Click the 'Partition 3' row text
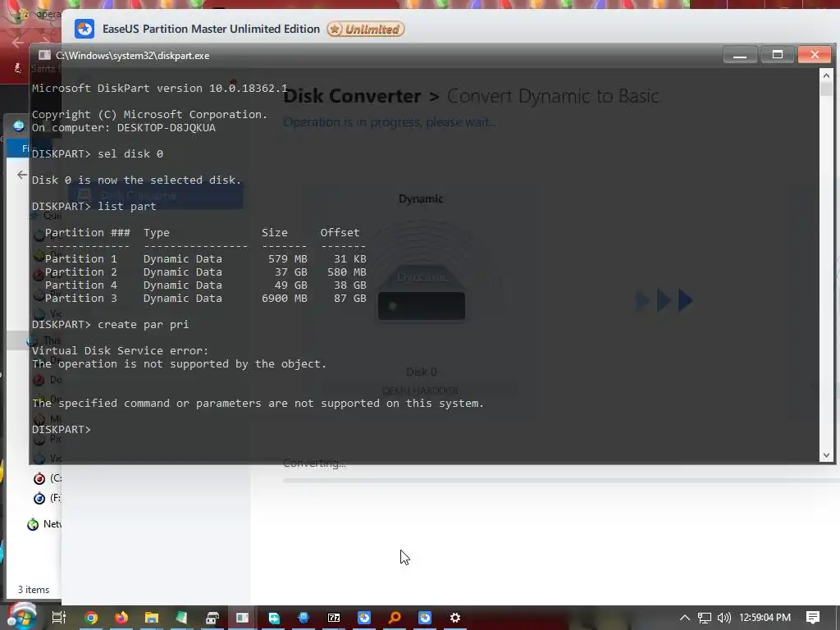840x630 pixels. [x=206, y=299]
